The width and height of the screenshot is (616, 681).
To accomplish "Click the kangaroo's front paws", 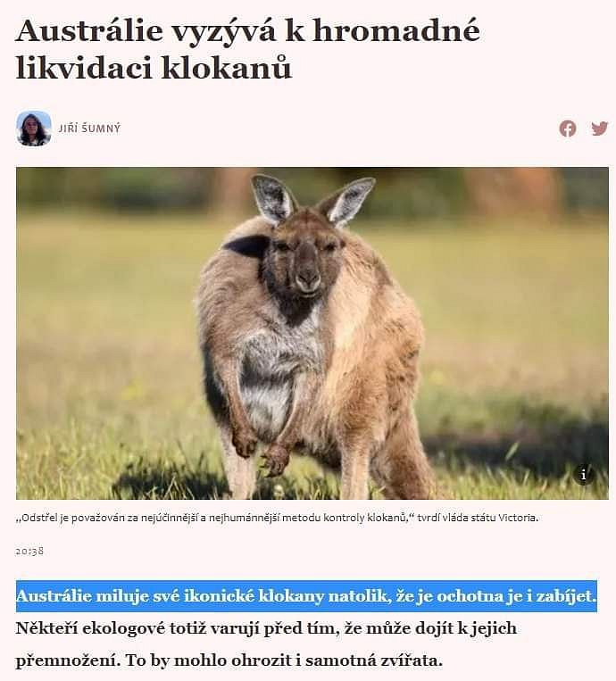I will 261,450.
